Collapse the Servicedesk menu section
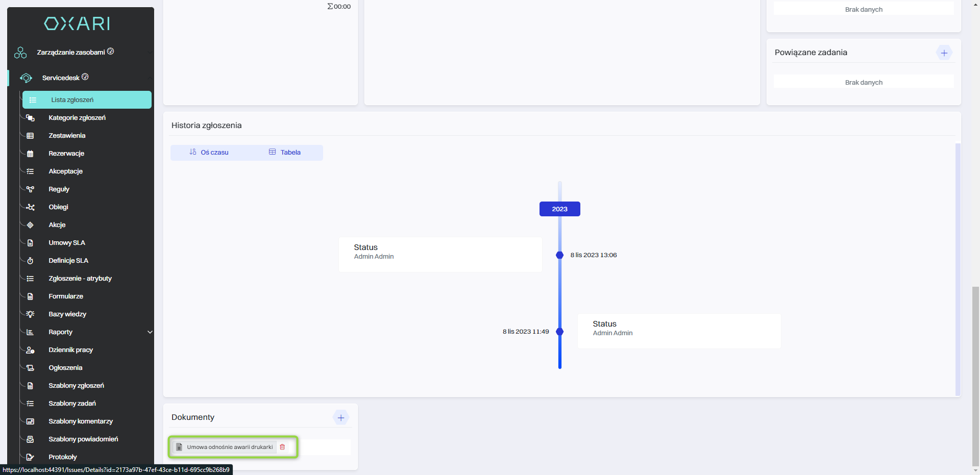Image resolution: width=980 pixels, height=475 pixels. (x=150, y=78)
